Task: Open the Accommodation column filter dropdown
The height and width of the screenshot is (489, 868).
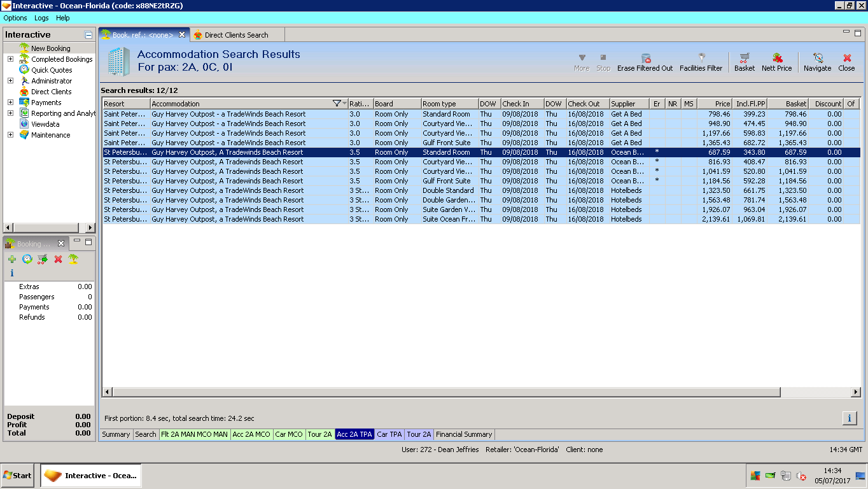Action: (344, 103)
